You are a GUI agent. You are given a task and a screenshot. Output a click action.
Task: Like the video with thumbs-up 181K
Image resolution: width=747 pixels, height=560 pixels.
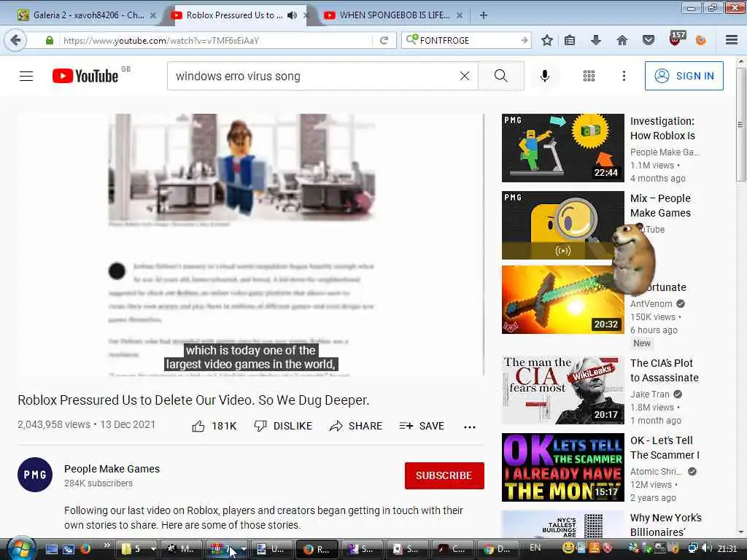coord(214,426)
